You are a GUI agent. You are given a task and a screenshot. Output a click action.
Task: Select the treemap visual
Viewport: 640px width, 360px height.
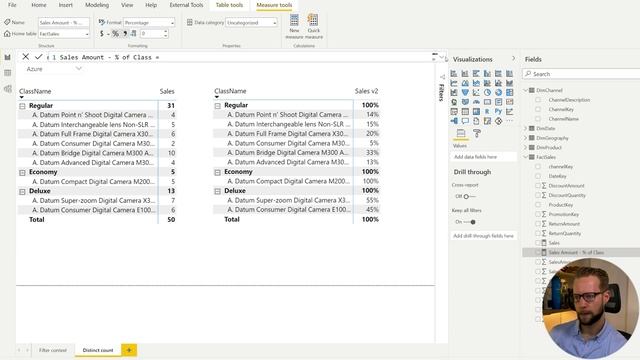point(509,92)
